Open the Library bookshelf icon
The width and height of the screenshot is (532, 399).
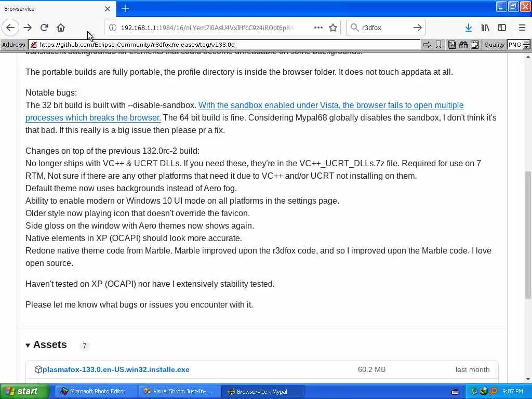click(x=485, y=28)
